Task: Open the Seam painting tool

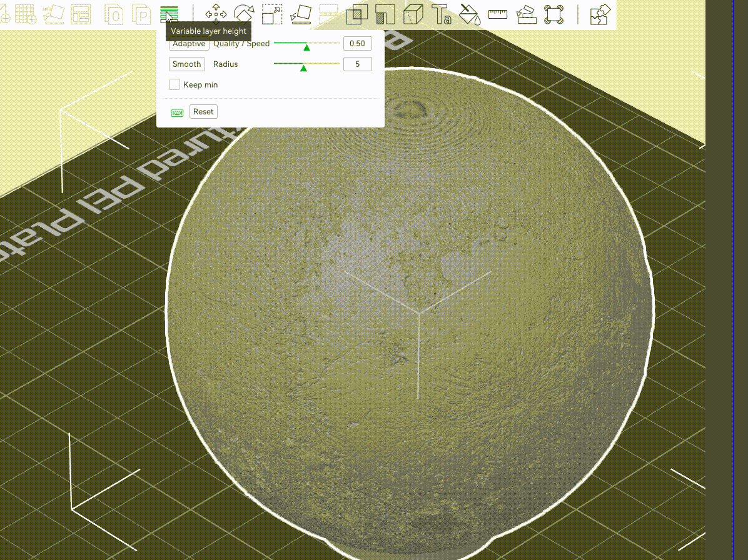Action: [413, 14]
